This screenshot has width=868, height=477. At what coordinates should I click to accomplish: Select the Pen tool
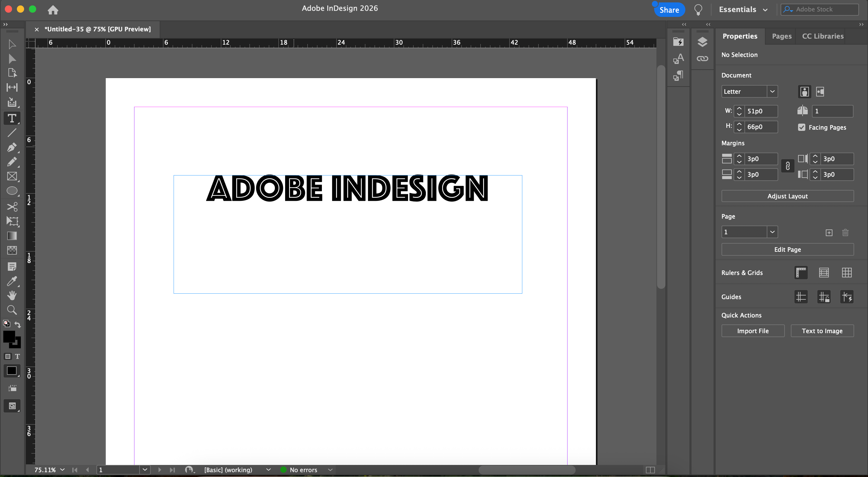[12, 147]
